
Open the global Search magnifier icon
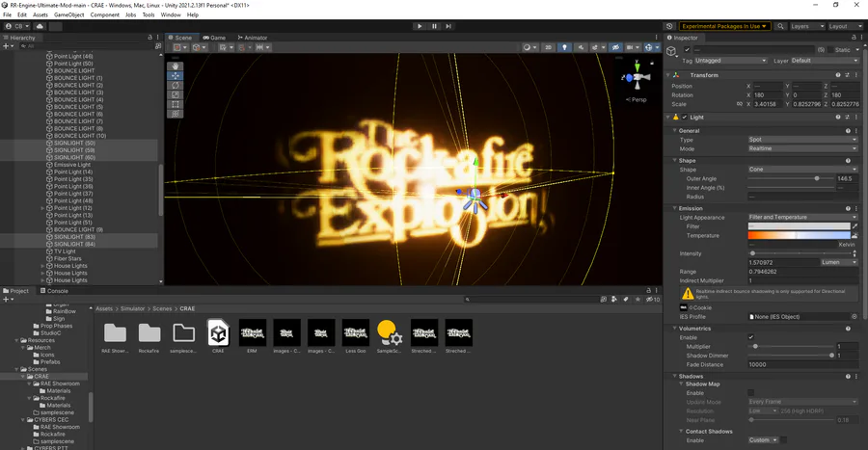coord(780,26)
